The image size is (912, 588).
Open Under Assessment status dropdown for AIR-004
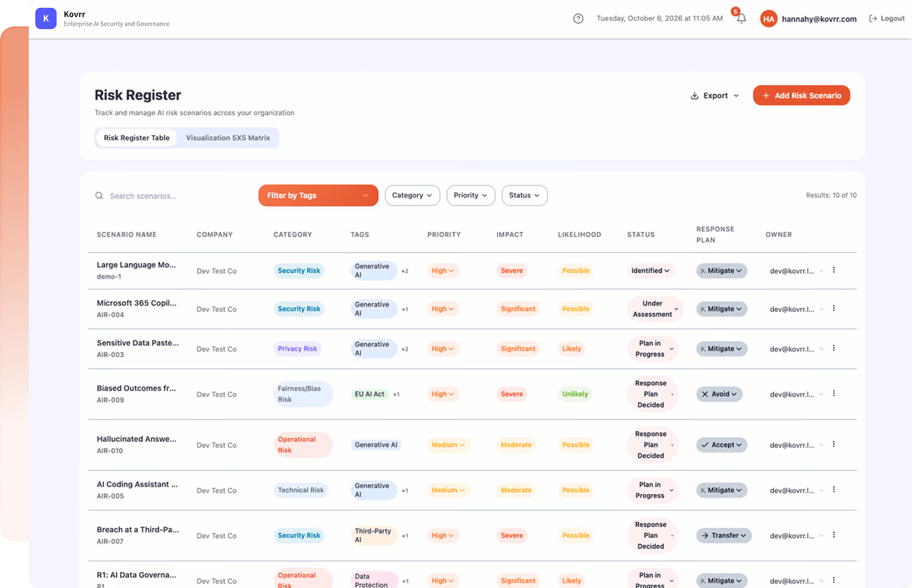[655, 309]
